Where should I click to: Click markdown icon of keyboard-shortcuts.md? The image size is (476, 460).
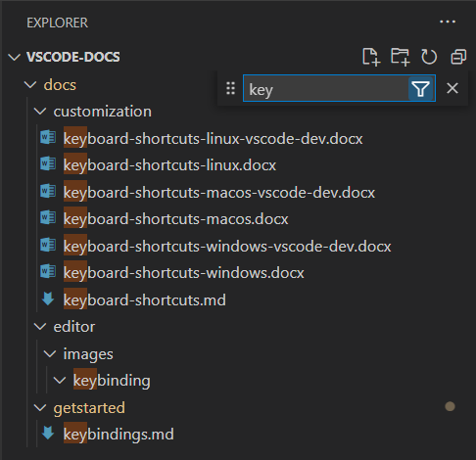tap(48, 299)
